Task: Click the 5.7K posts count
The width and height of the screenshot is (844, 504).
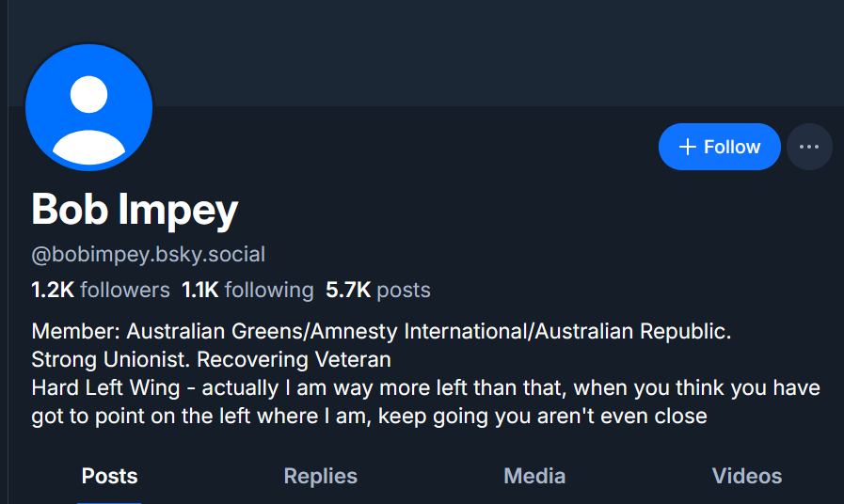Action: tap(378, 290)
